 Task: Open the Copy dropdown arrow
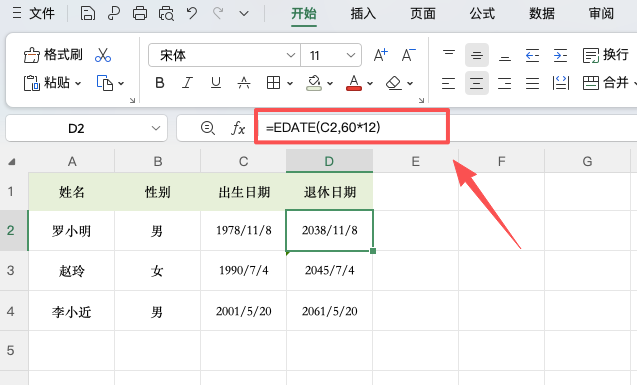coord(121,84)
